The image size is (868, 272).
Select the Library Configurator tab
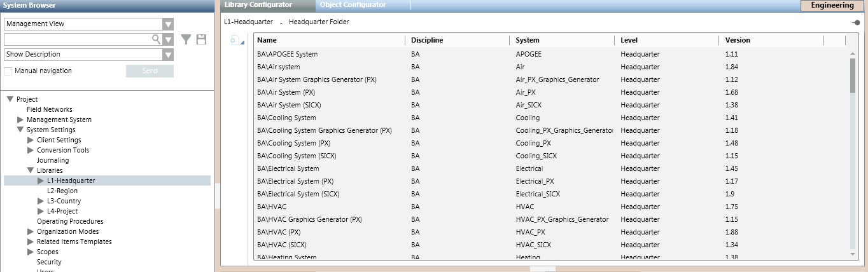[258, 5]
